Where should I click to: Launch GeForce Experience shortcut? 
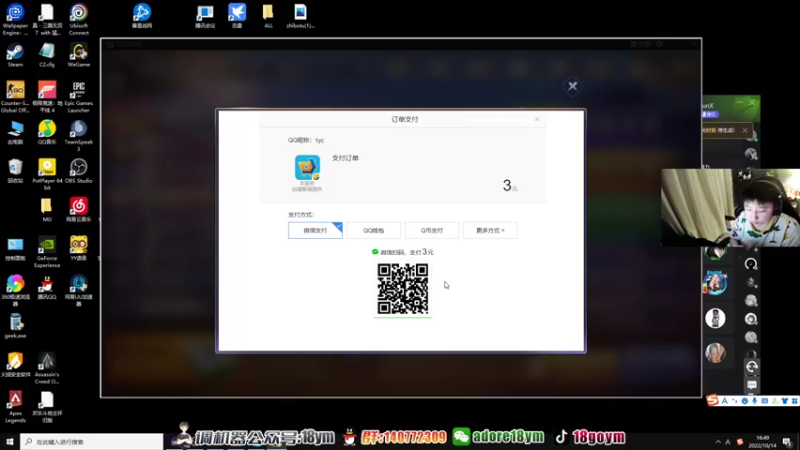pos(46,252)
